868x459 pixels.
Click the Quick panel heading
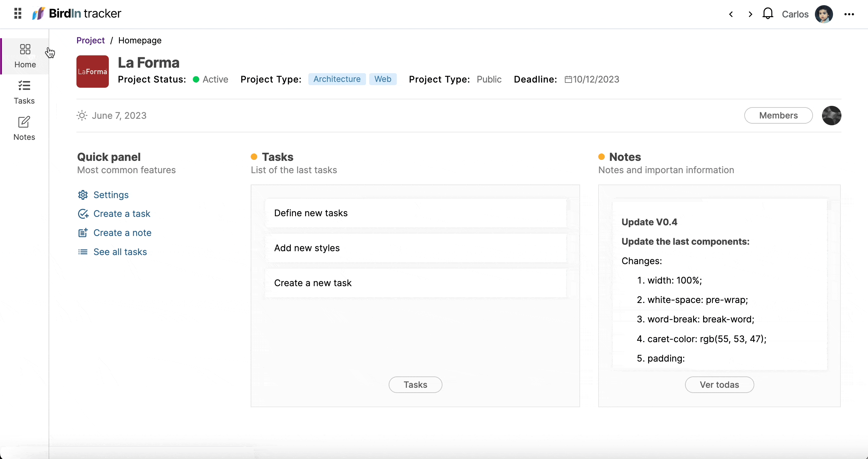109,157
